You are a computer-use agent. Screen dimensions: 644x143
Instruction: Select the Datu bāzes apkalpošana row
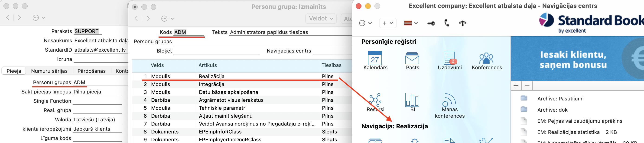pos(242,92)
